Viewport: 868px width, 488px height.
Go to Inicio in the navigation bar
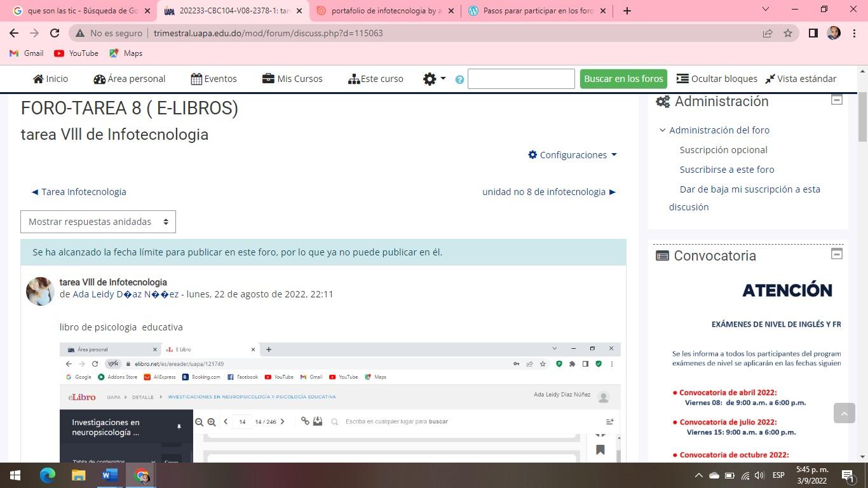(x=51, y=79)
